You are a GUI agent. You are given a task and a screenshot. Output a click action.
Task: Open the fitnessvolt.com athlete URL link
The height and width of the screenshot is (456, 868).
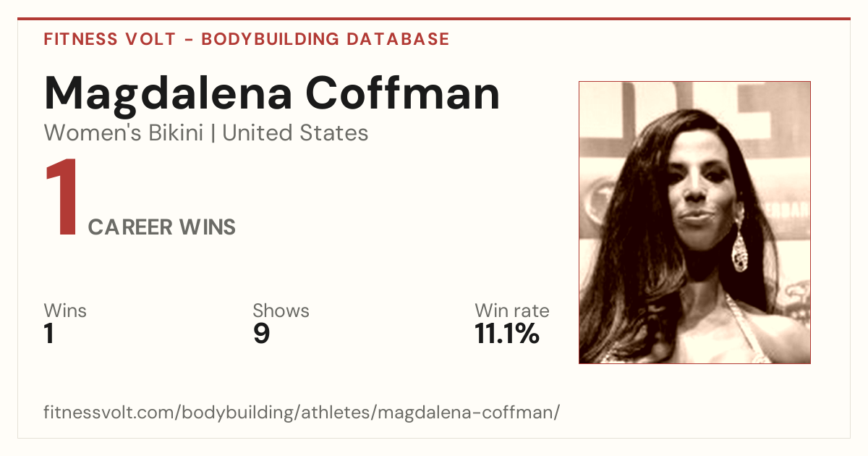302,413
